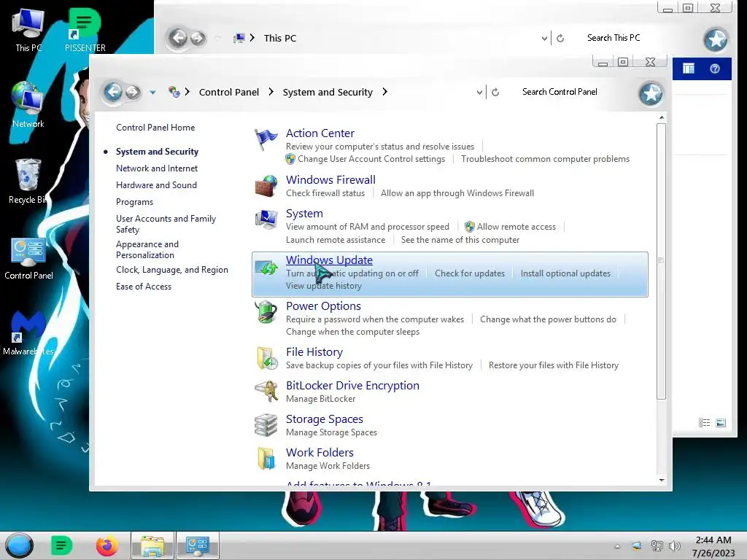Open the BitLocker key and drive icon

(266, 392)
